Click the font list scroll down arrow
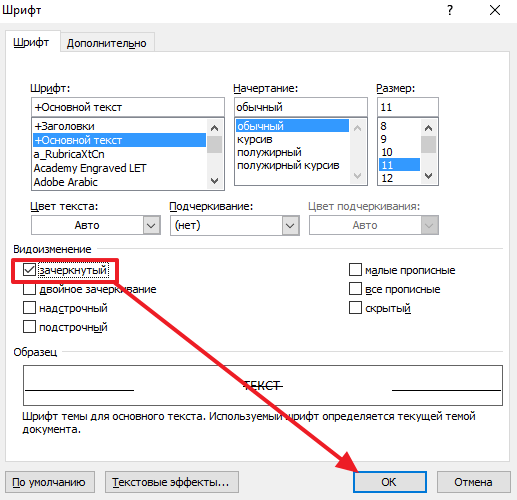 (x=215, y=181)
